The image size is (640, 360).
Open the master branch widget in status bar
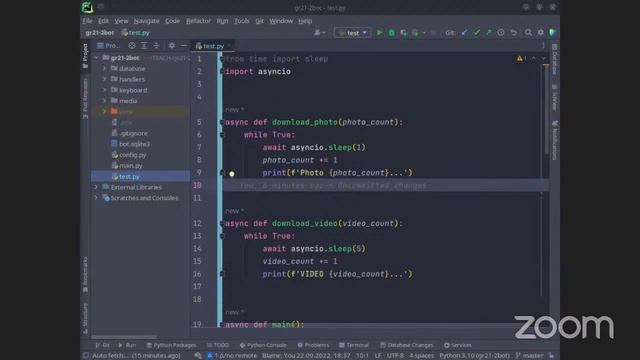point(529,356)
